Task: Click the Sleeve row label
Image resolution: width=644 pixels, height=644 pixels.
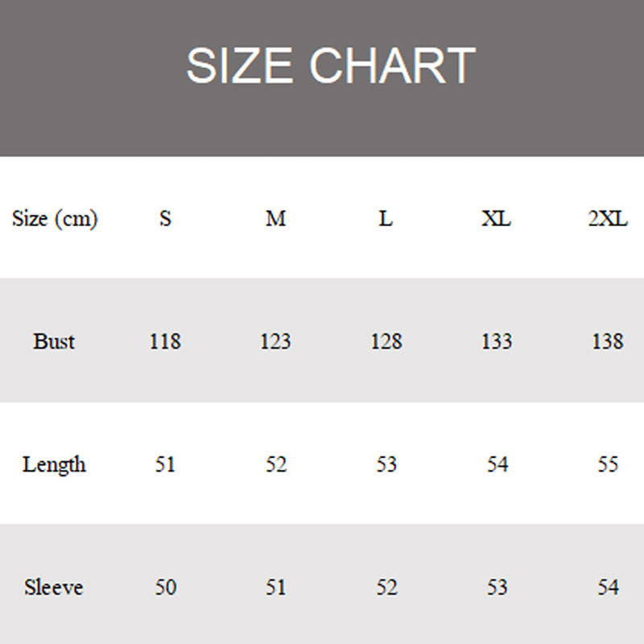Action: point(54,587)
